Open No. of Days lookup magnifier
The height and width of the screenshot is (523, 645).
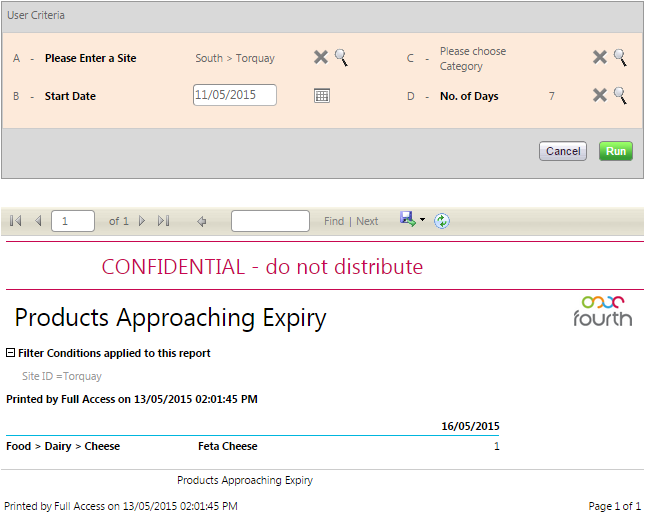(x=620, y=96)
